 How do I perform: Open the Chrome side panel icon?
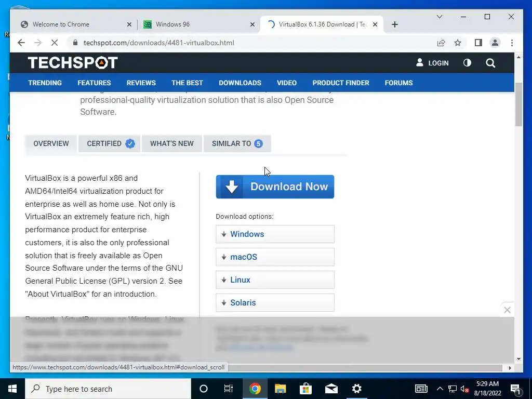click(478, 43)
